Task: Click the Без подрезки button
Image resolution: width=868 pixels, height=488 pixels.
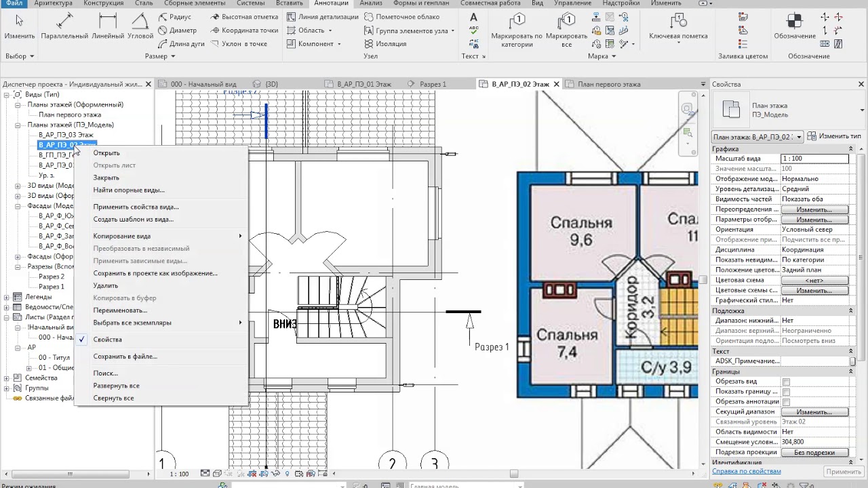Action: pyautogui.click(x=814, y=453)
